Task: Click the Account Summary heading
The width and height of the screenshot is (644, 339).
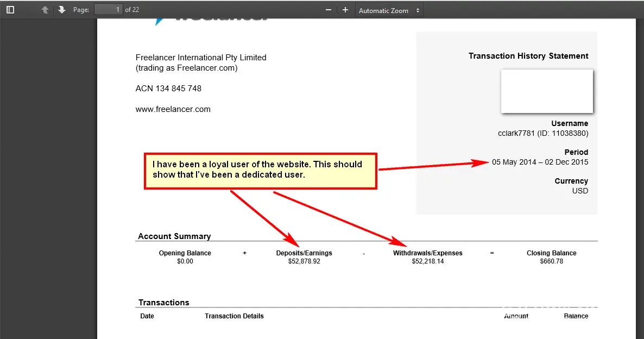Action: (x=174, y=236)
